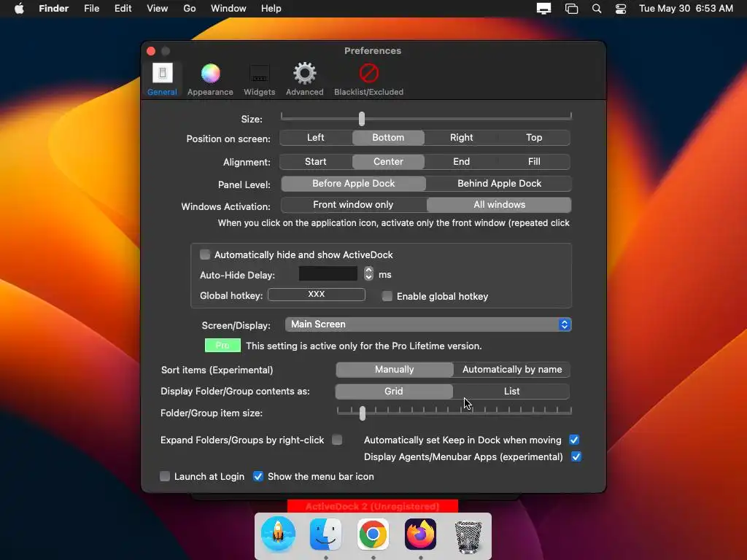Set dock position to Right
The image size is (747, 560).
(461, 138)
